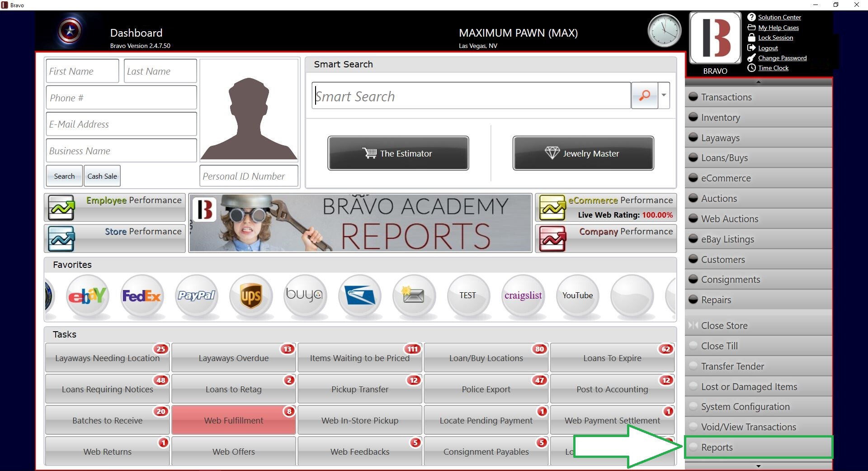The width and height of the screenshot is (868, 471).
Task: Open the Reports menu item
Action: point(759,447)
